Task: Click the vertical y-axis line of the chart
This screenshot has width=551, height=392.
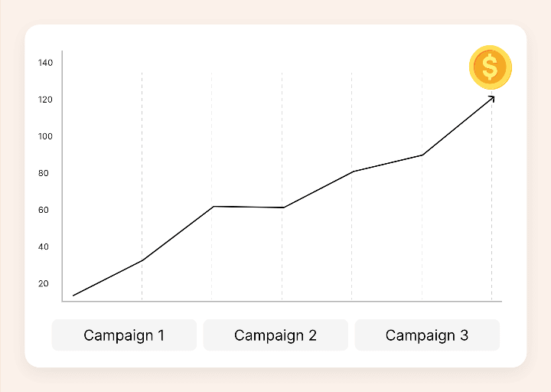Action: click(62, 176)
